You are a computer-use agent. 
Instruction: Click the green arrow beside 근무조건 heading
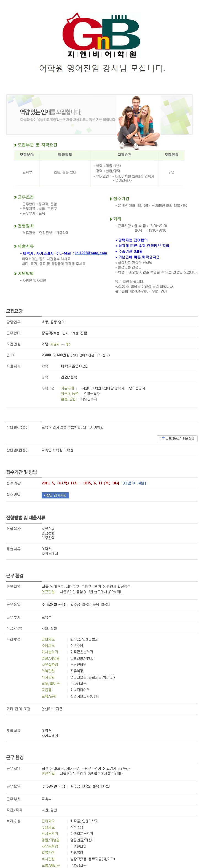click(15, 197)
